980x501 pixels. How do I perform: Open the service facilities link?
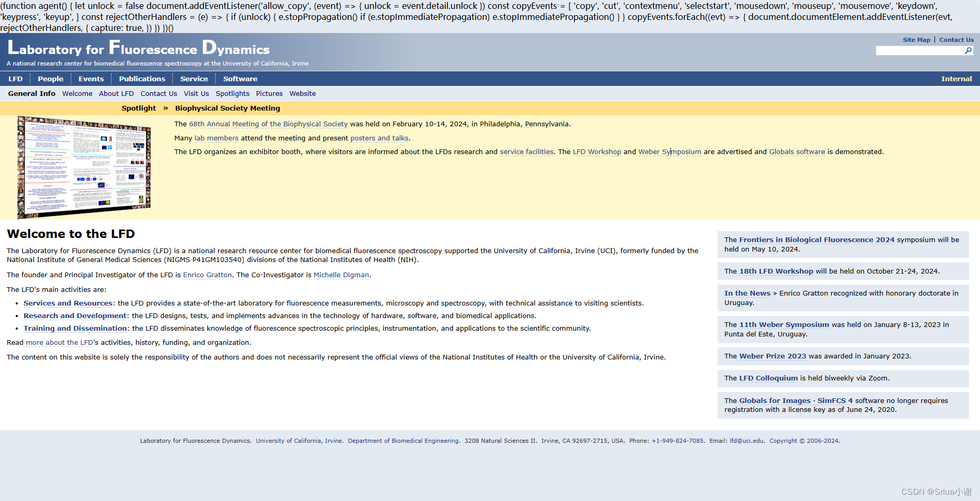526,152
